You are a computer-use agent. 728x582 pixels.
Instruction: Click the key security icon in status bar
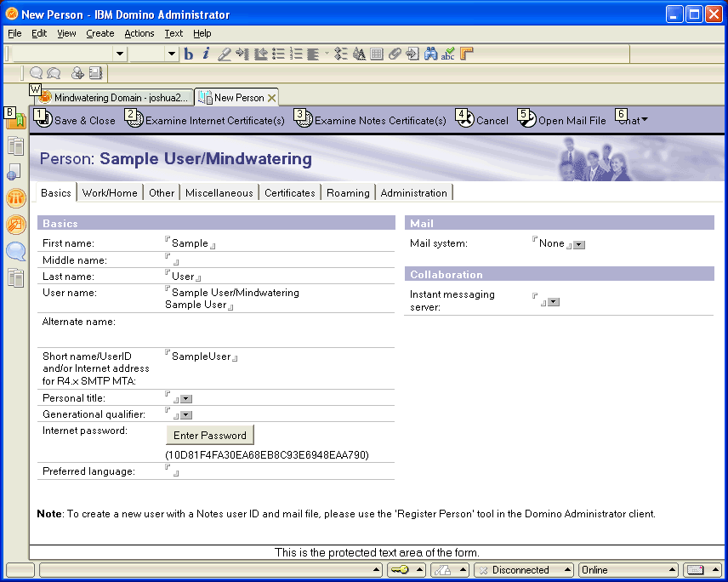401,570
